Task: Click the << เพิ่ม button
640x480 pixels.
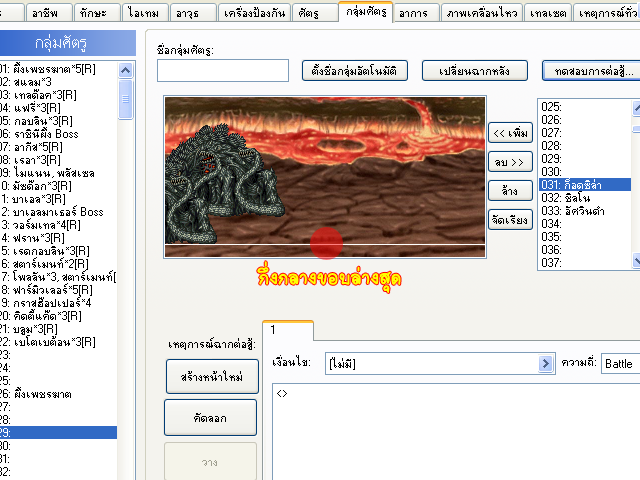Action: (511, 133)
